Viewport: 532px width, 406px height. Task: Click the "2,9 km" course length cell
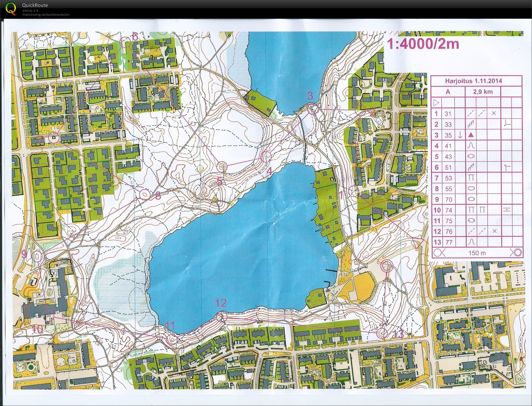pyautogui.click(x=483, y=92)
